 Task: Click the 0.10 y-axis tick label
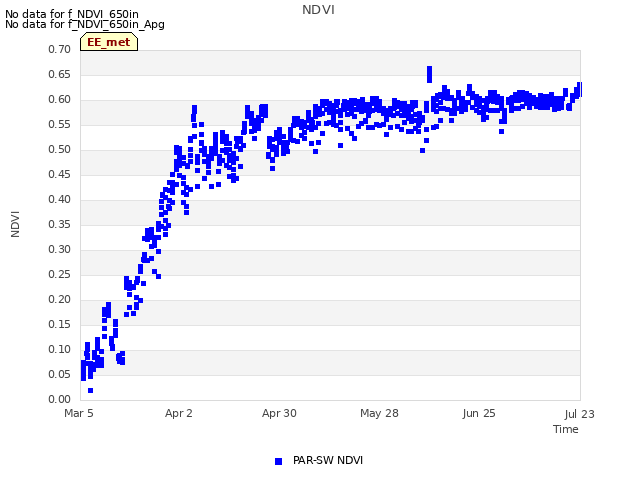pyautogui.click(x=59, y=349)
